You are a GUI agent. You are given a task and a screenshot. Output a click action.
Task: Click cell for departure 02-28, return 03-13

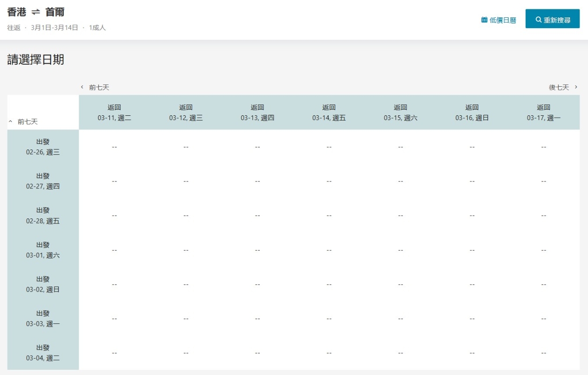click(257, 216)
